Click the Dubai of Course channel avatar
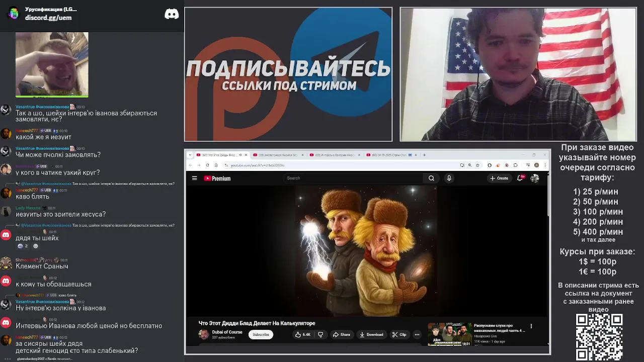The height and width of the screenshot is (362, 644). point(204,334)
